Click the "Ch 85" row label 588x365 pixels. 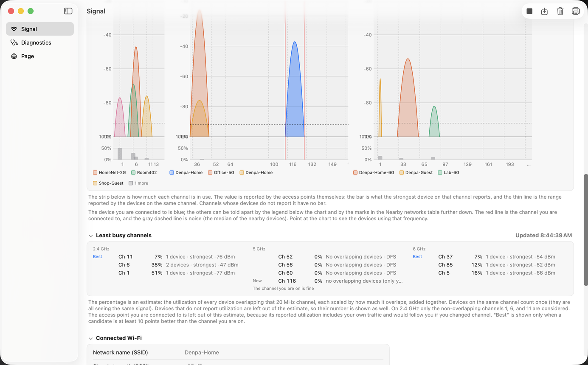click(445, 265)
